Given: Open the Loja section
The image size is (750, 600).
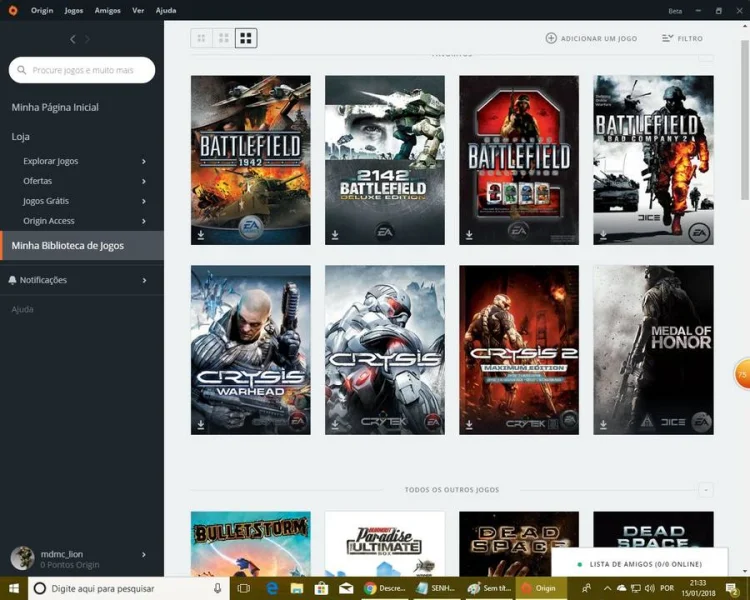Looking at the screenshot, I should [x=21, y=137].
